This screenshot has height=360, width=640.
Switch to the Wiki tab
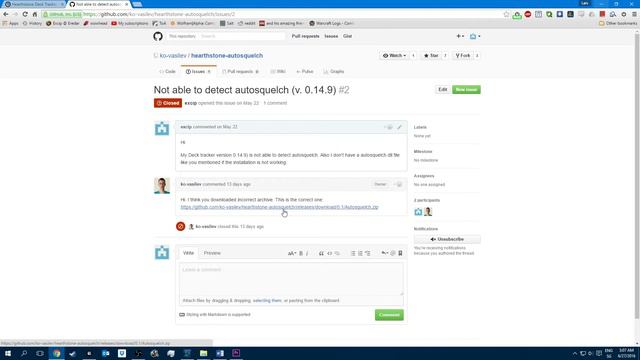278,71
